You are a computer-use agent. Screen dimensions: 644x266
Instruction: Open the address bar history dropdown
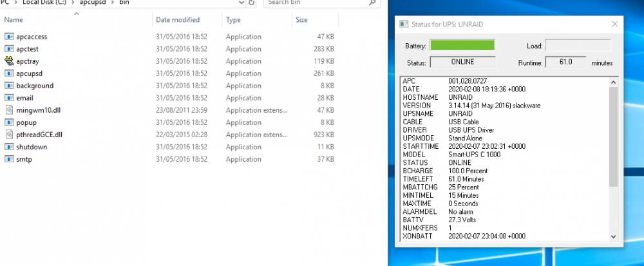click(x=241, y=3)
